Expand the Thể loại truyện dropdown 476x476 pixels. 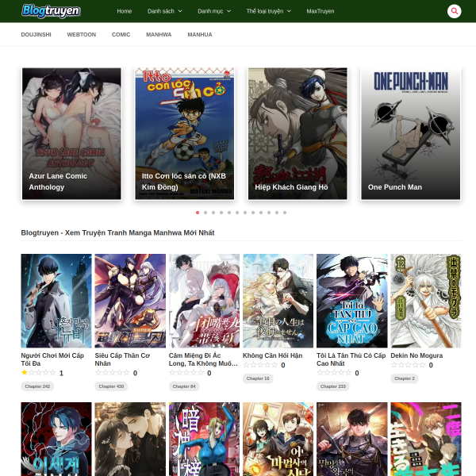click(268, 11)
